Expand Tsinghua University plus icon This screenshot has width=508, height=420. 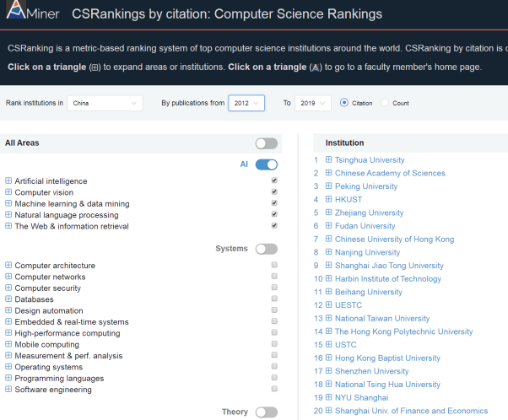click(x=328, y=160)
